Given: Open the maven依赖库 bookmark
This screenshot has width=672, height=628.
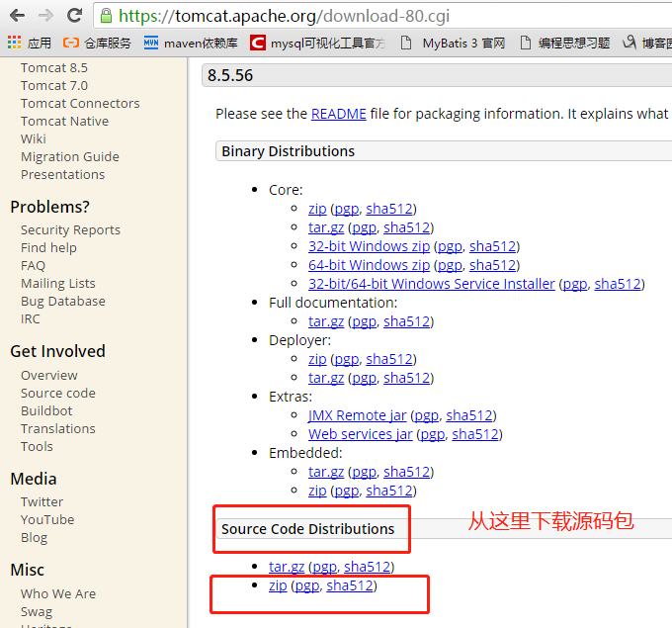Looking at the screenshot, I should point(190,43).
